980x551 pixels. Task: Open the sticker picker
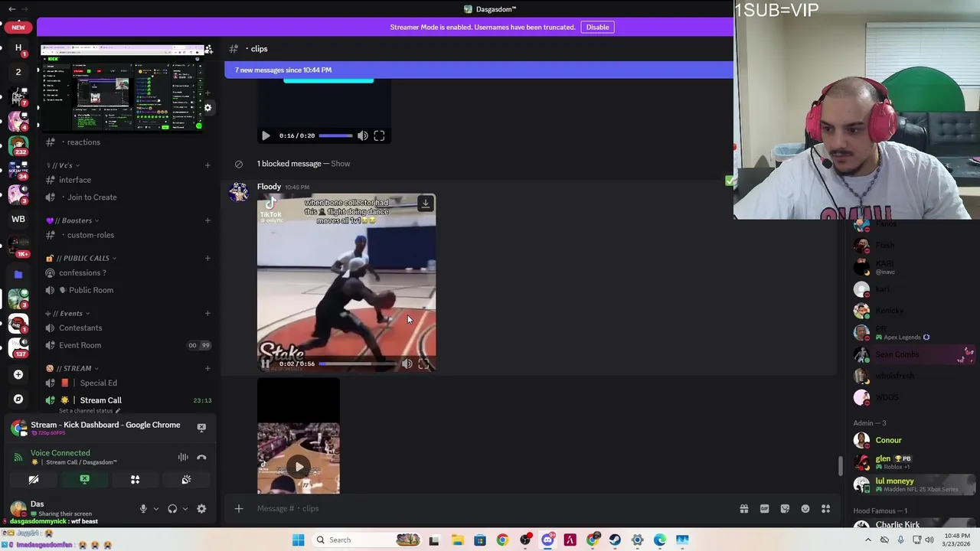click(785, 509)
